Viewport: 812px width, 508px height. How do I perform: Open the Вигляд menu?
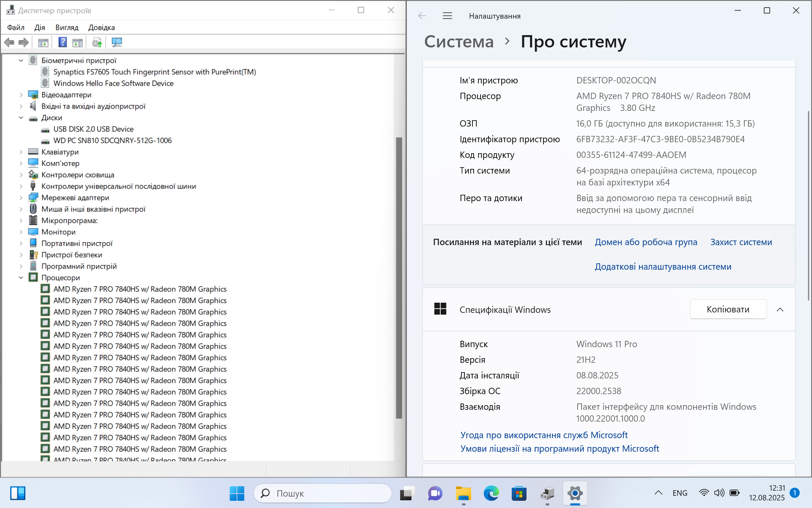pos(67,28)
